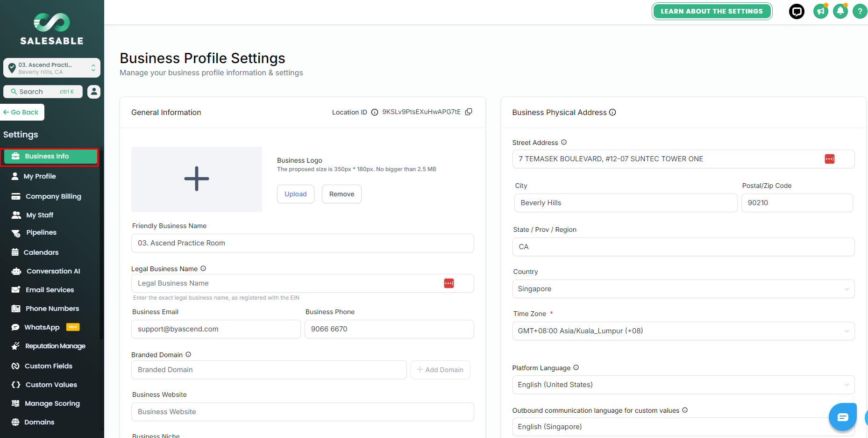Click the State / Prov / Region field
The image size is (868, 438).
point(683,247)
